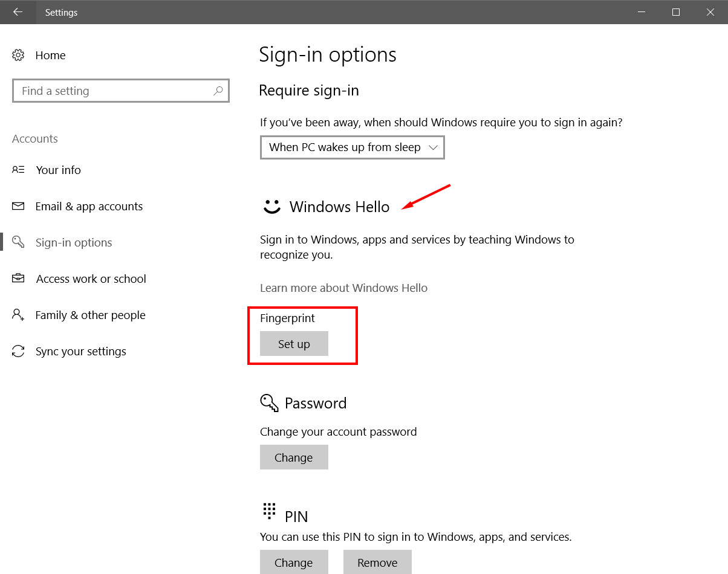Click the Password key icon
728x574 pixels.
coord(269,403)
